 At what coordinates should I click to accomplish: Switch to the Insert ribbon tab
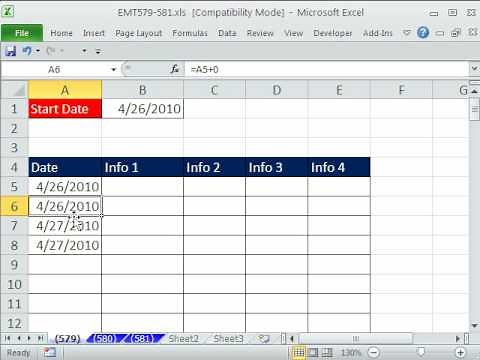pyautogui.click(x=94, y=33)
